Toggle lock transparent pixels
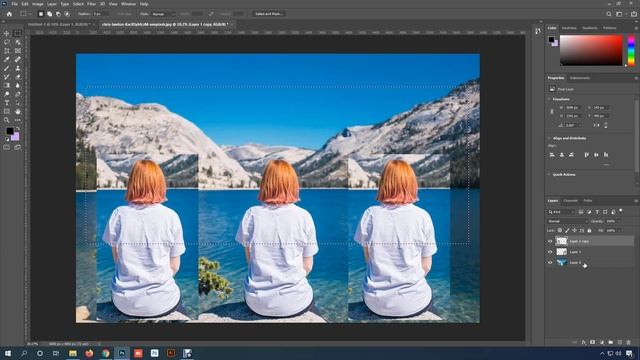 (x=560, y=231)
